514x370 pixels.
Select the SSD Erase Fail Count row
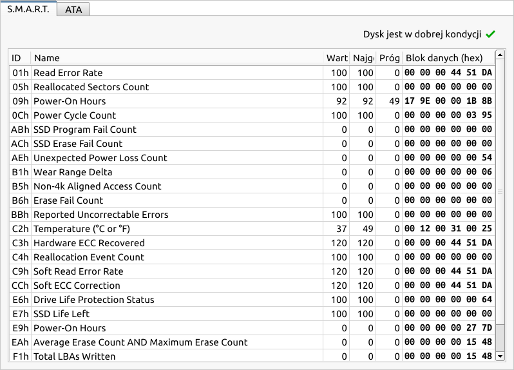(x=252, y=144)
